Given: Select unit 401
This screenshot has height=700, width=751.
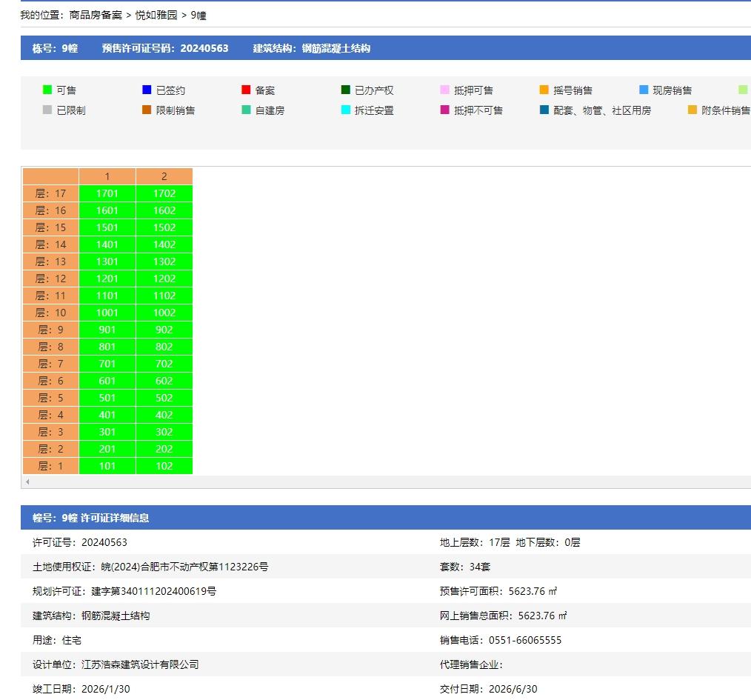Looking at the screenshot, I should (x=107, y=414).
